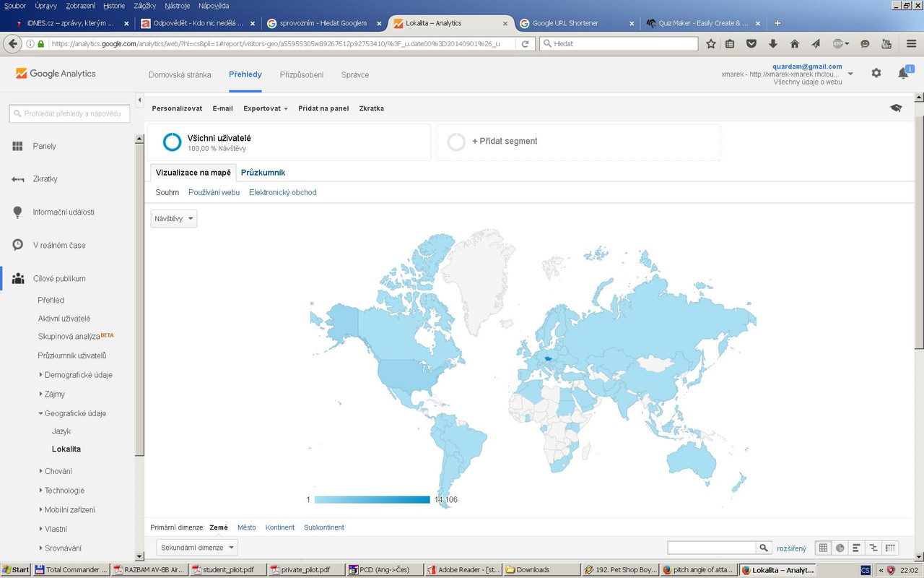The image size is (924, 578).
Task: Click the Používání webu link
Action: [214, 192]
